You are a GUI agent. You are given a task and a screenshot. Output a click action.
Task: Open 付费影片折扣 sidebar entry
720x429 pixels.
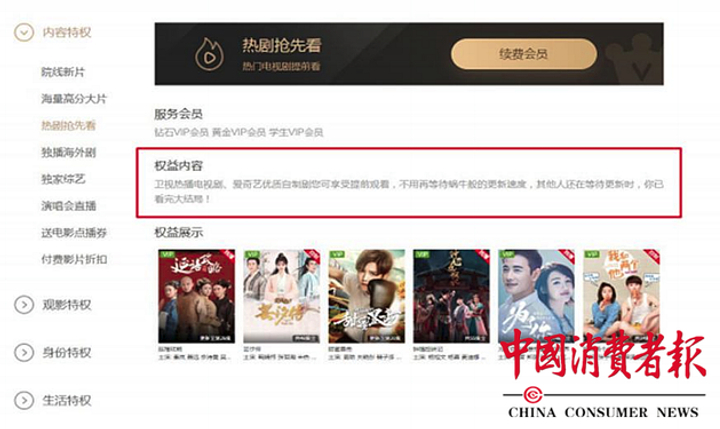coord(74,259)
